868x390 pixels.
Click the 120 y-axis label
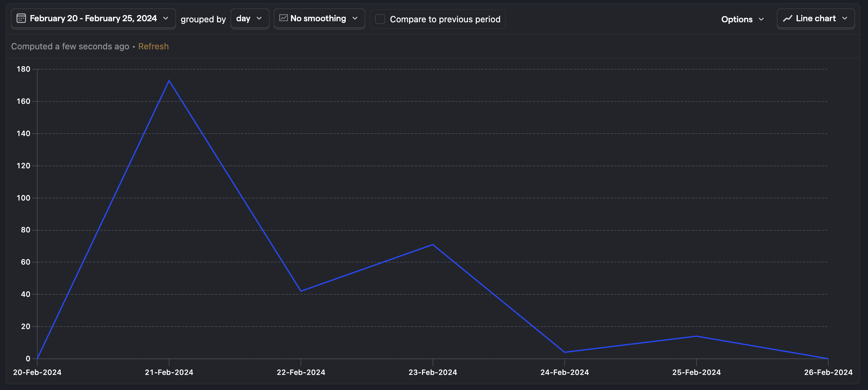point(24,166)
